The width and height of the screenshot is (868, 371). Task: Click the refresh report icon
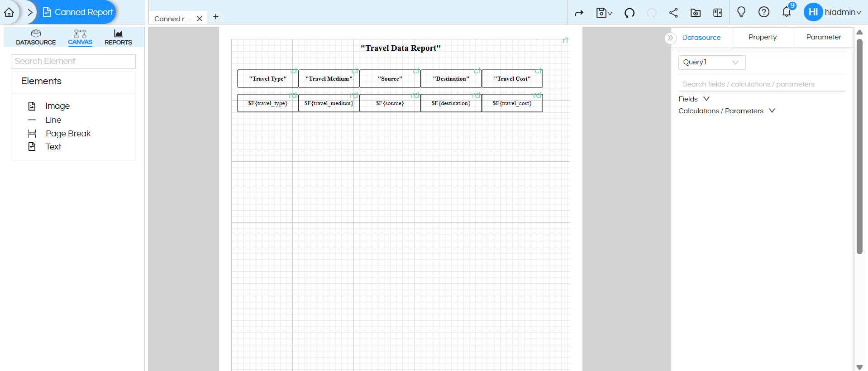629,13
